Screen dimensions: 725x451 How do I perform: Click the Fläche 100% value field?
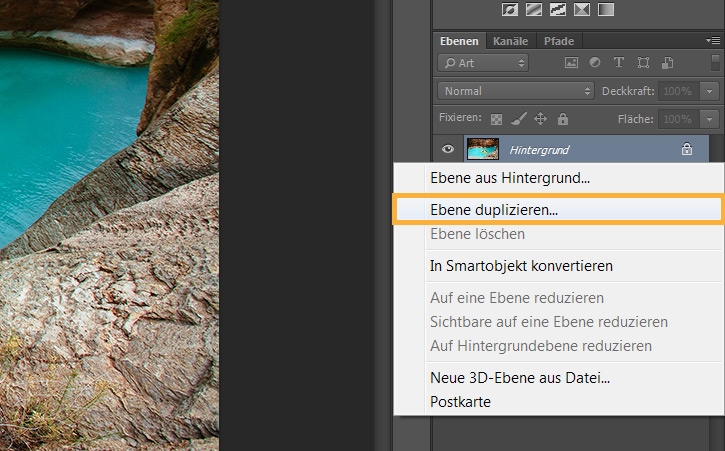click(x=679, y=119)
